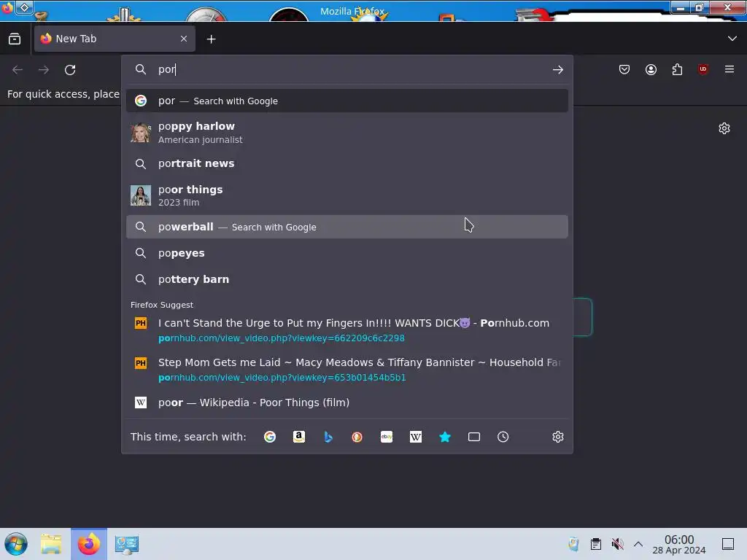Search this time with Google icon

270,437
